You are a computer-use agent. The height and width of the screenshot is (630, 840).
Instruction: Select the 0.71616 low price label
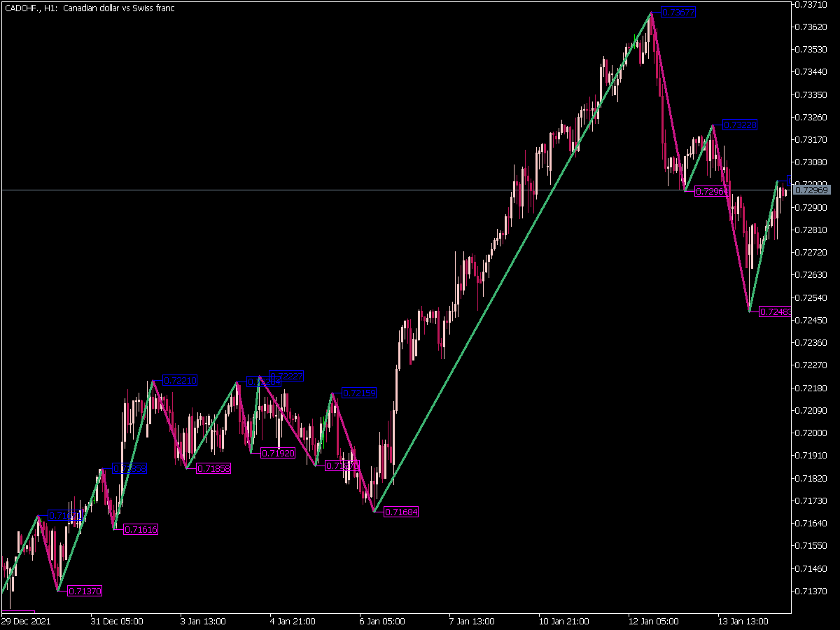tap(139, 528)
